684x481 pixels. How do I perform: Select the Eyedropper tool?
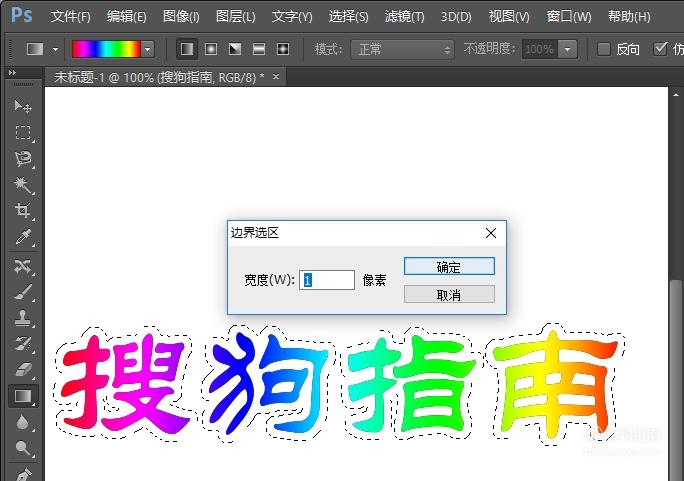coord(22,237)
